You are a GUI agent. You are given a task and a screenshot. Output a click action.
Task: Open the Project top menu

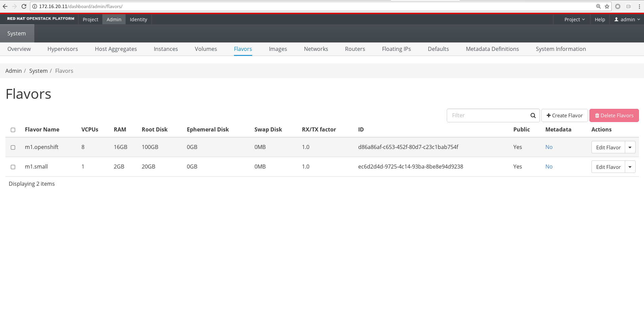click(x=91, y=20)
